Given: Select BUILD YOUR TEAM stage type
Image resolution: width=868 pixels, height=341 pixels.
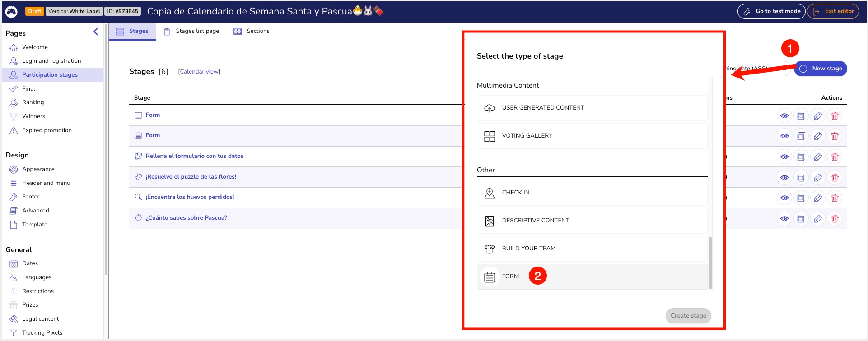Looking at the screenshot, I should [x=528, y=249].
